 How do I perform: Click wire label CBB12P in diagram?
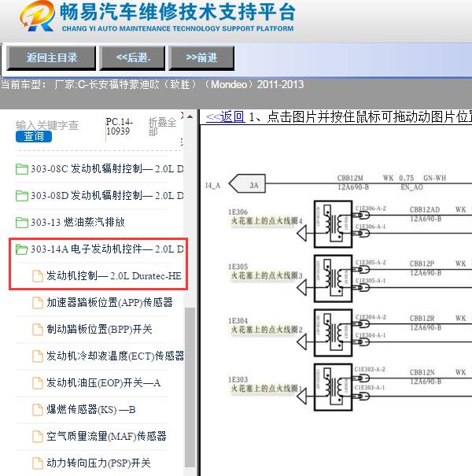[x=422, y=264]
